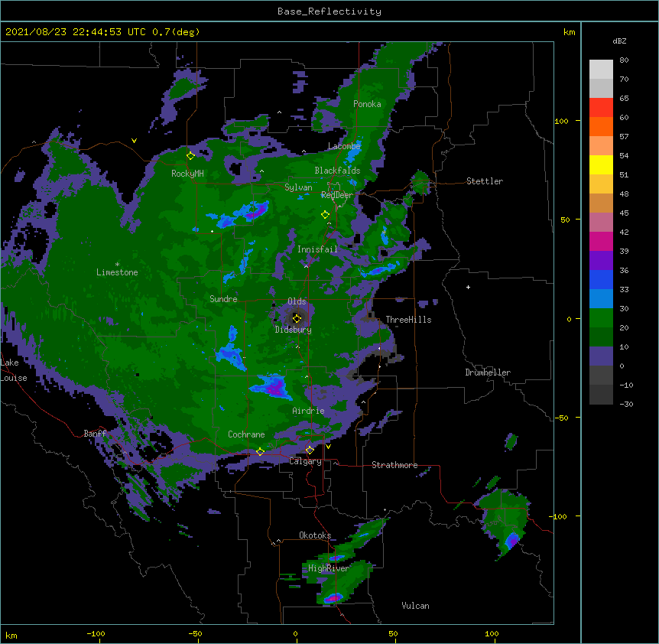Click the Stettler city label

coord(485,181)
